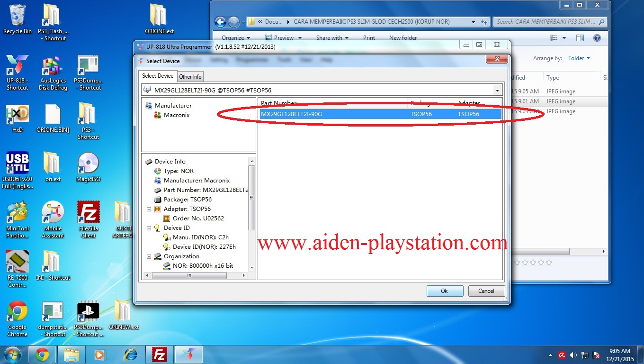Screen dimensions: 644x364
Task: Open PS3 - Shortcut folder icon
Action: (88, 122)
